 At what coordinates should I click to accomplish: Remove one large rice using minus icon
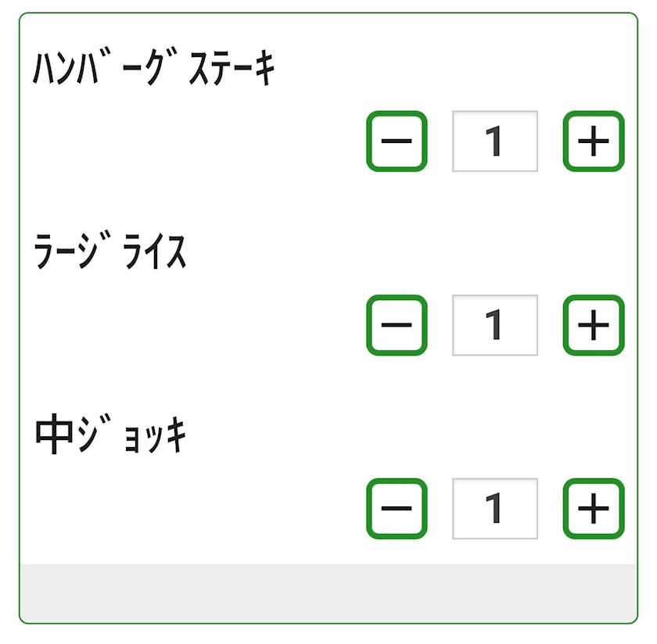pos(397,325)
